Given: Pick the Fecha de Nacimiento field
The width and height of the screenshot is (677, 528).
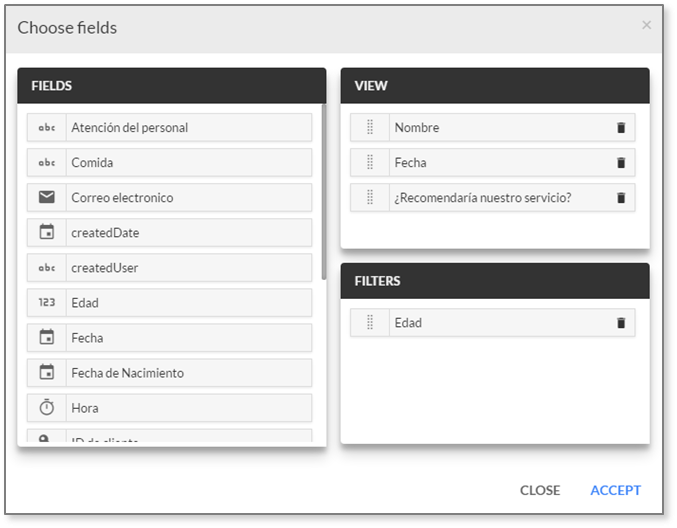Looking at the screenshot, I should [x=169, y=373].
